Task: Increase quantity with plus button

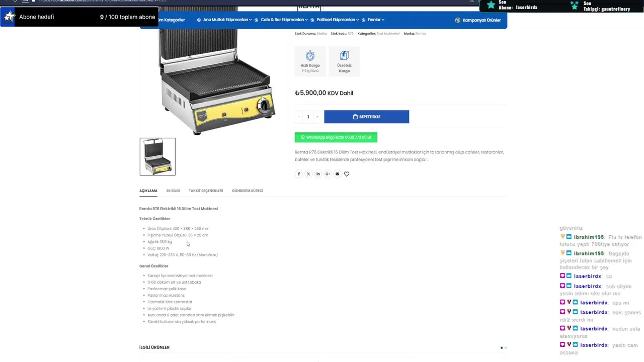Action: [317, 117]
